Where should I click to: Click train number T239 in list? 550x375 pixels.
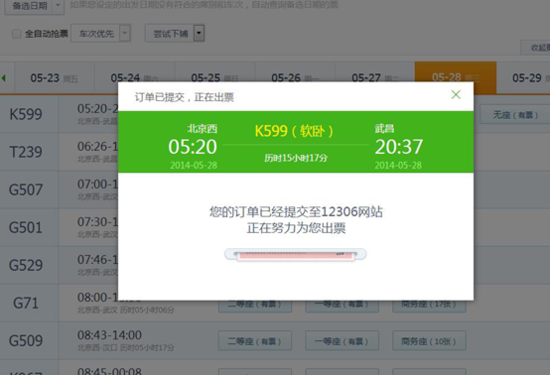26,152
